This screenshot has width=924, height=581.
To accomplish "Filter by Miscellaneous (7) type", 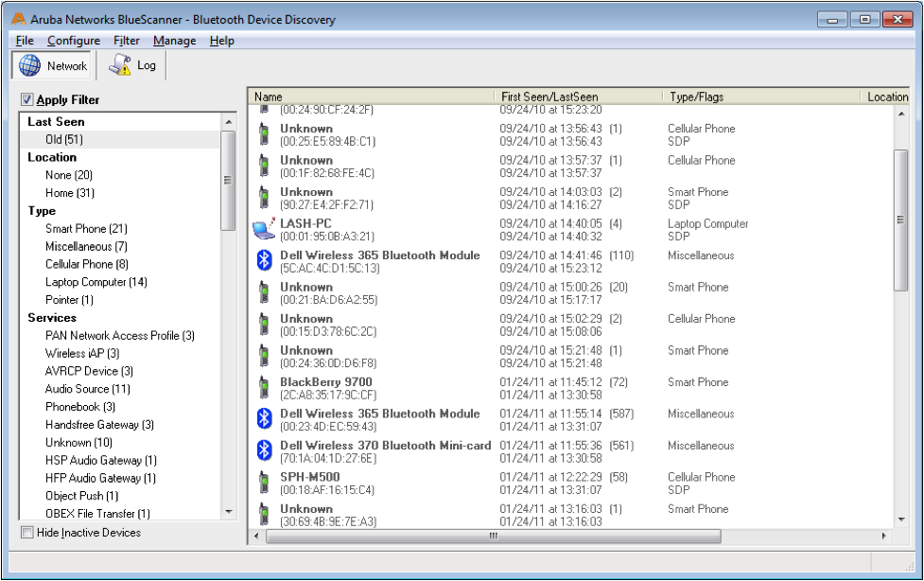I will point(86,247).
